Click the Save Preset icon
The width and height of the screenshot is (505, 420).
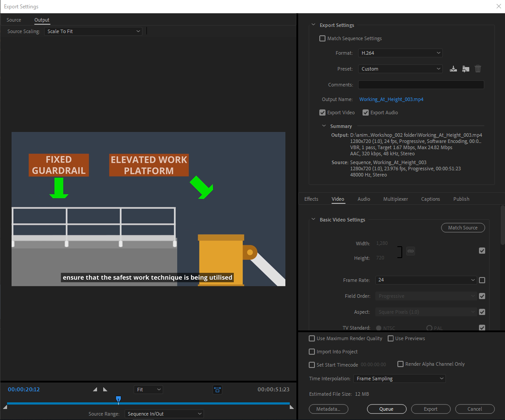tap(453, 69)
